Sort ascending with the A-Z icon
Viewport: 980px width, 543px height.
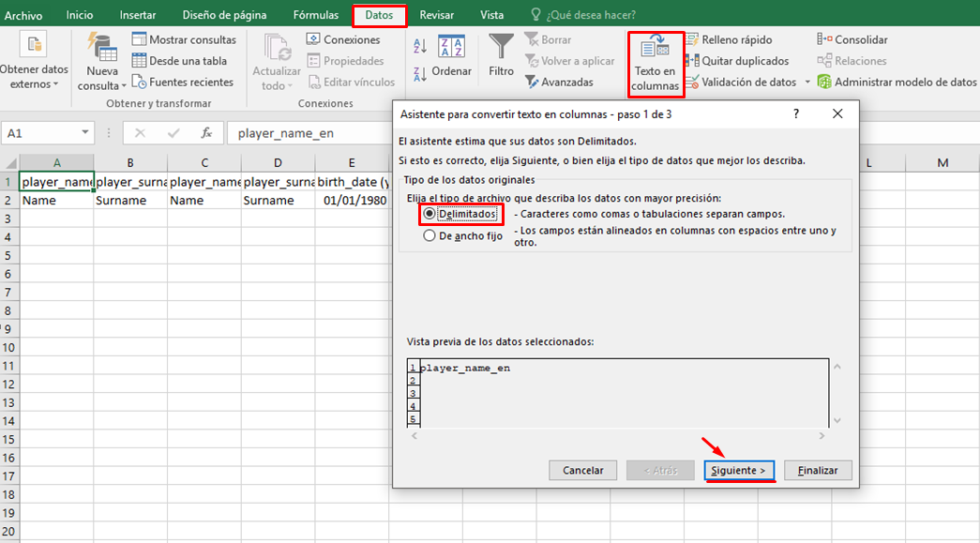(420, 45)
